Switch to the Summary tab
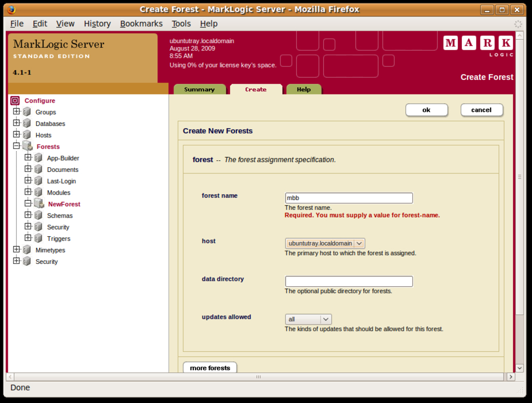This screenshot has height=403, width=532. click(199, 89)
